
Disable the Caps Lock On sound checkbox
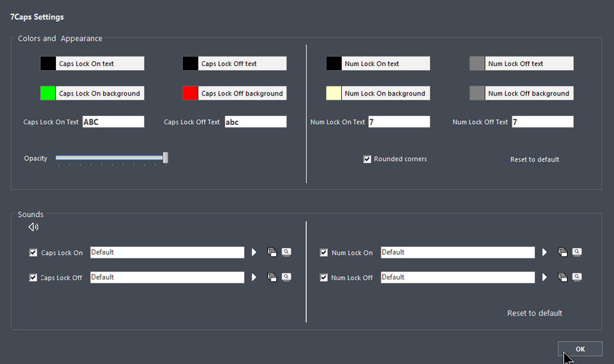(33, 253)
